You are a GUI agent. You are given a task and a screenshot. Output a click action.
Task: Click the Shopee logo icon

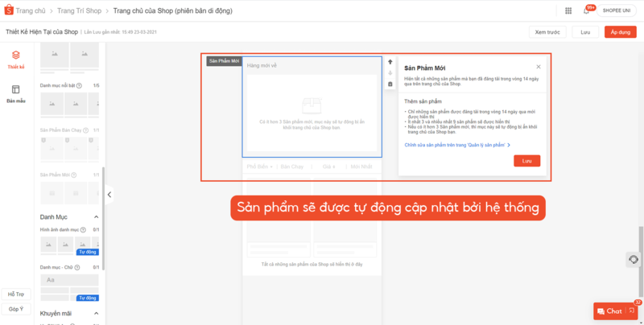[10, 10]
